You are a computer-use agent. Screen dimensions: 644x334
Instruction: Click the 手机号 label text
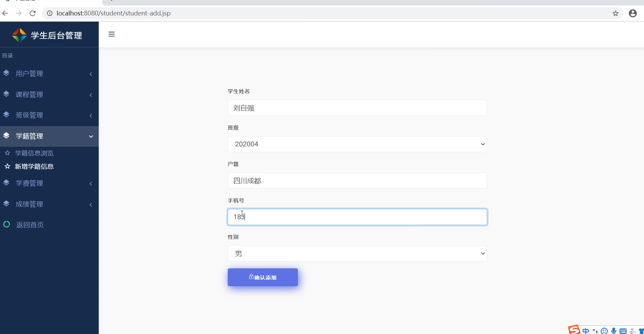click(236, 200)
